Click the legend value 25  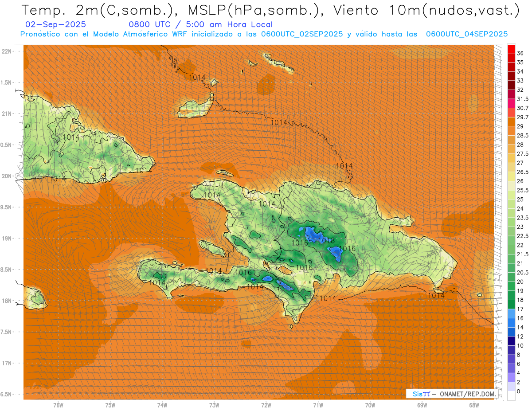click(x=520, y=200)
